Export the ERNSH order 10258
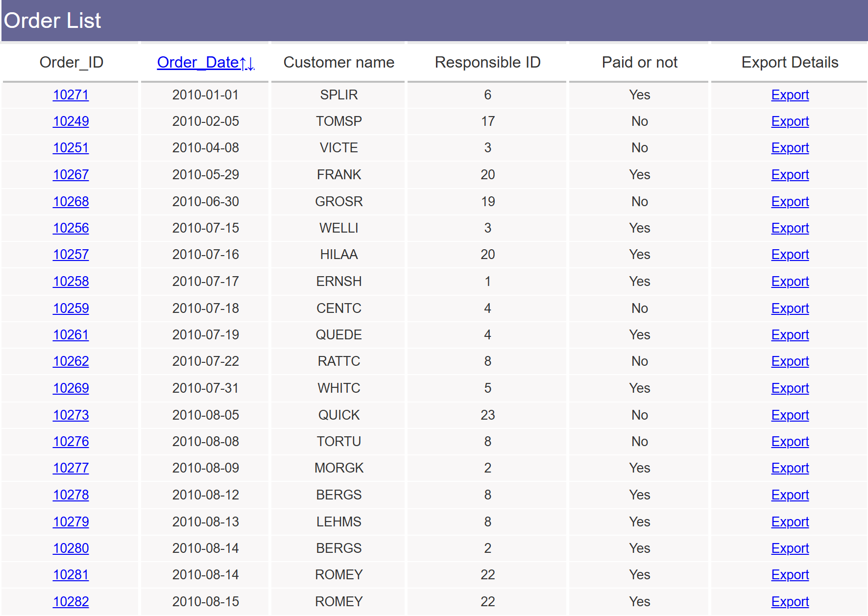The width and height of the screenshot is (868, 616). [x=790, y=282]
